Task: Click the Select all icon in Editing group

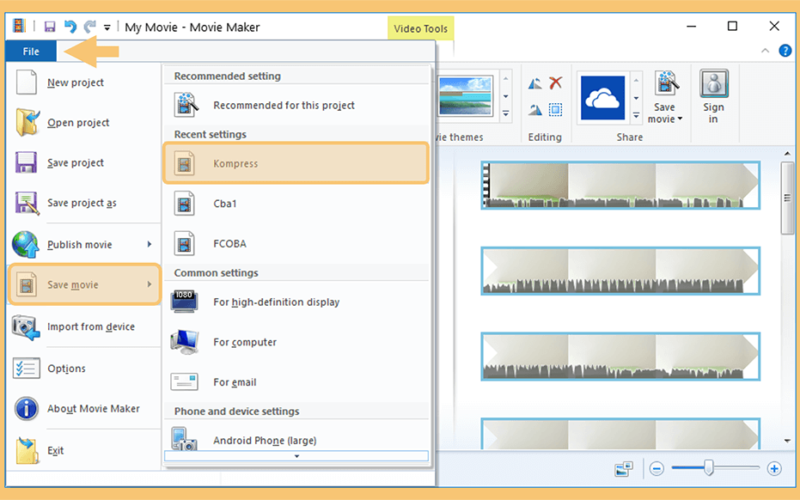Action: 556,110
